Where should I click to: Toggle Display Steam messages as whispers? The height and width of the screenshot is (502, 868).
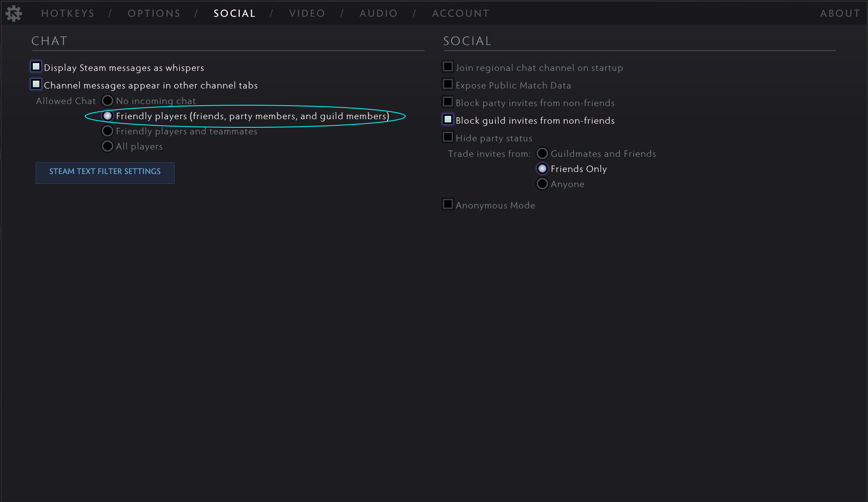click(x=36, y=66)
